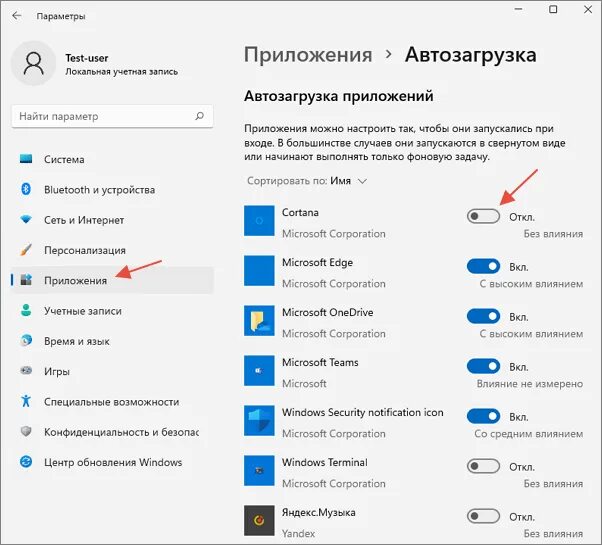Open Конфиденциальность и безопасность section

[x=112, y=432]
